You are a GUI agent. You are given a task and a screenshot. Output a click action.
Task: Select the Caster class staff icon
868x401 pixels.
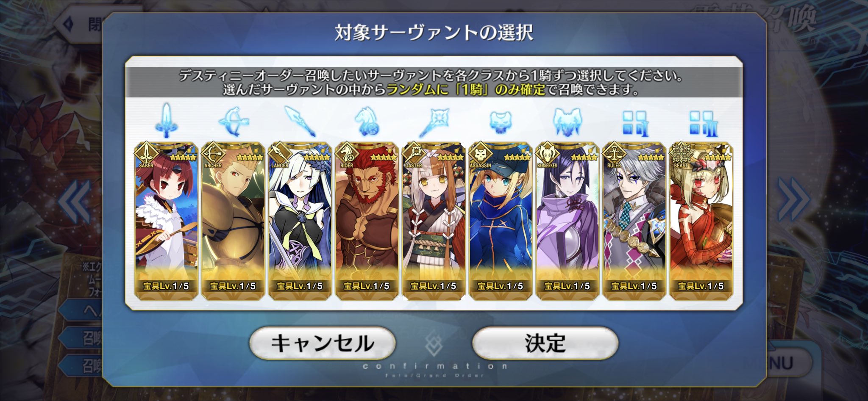434,122
